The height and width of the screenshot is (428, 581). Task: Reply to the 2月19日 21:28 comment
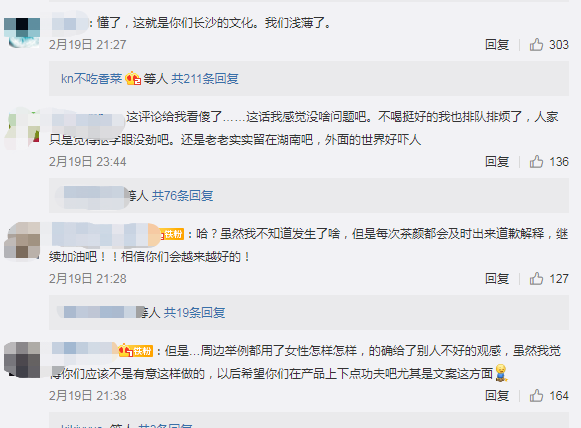pos(497,279)
